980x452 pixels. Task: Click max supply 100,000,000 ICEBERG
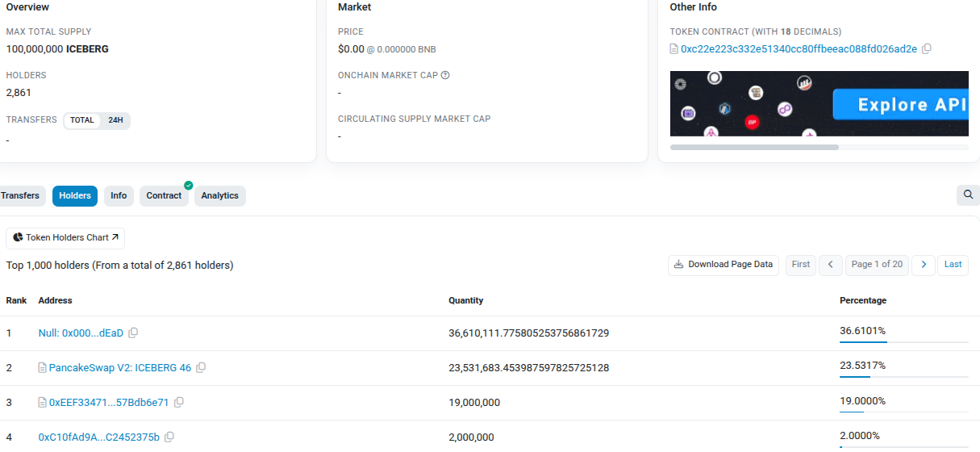(x=57, y=48)
